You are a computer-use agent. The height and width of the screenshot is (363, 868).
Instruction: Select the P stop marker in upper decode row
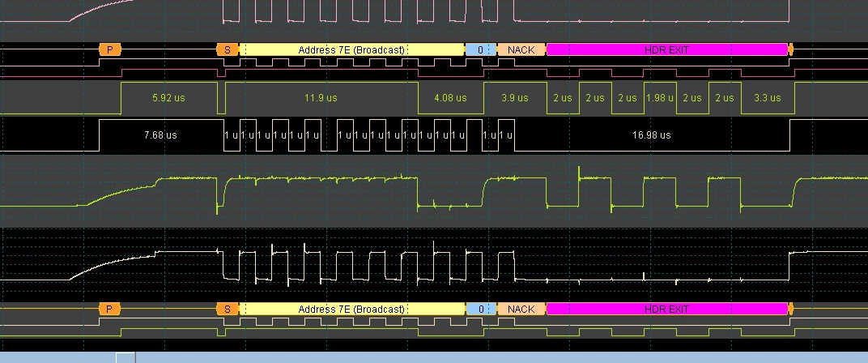[109, 50]
